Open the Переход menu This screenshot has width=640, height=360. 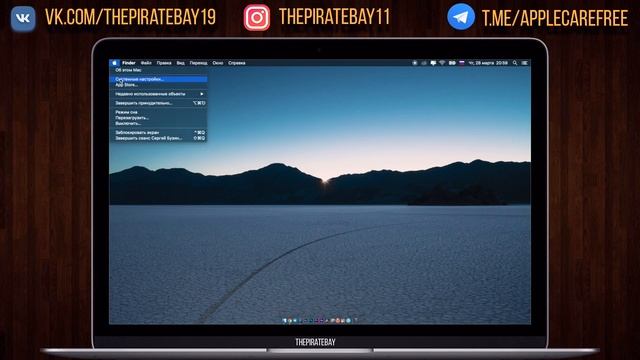coord(198,63)
